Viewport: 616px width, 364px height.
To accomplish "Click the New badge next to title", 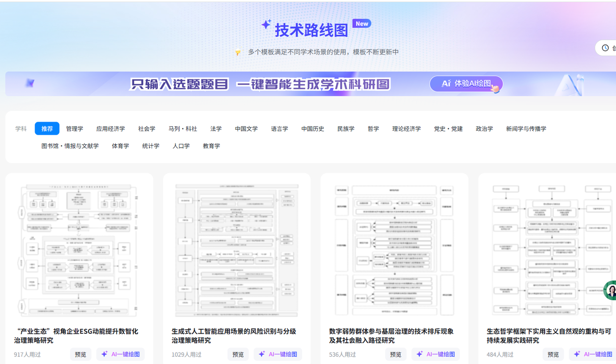I will pyautogui.click(x=362, y=24).
